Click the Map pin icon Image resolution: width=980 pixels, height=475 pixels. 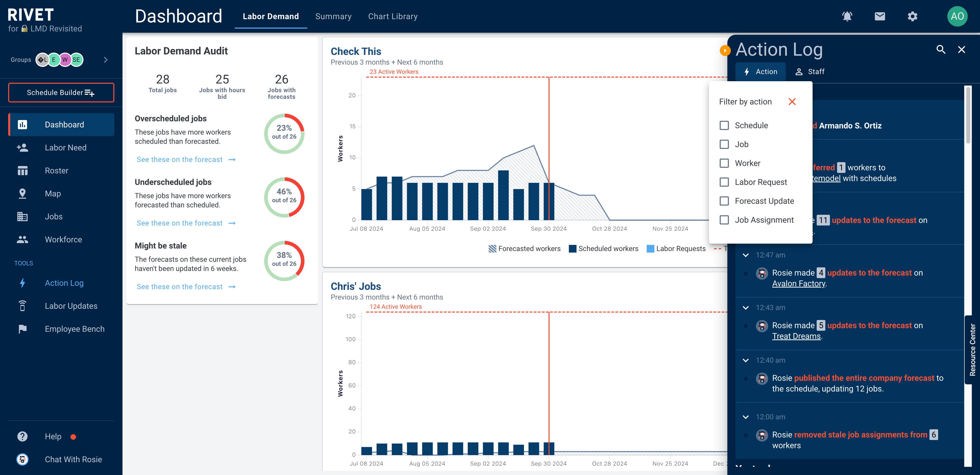pyautogui.click(x=22, y=194)
